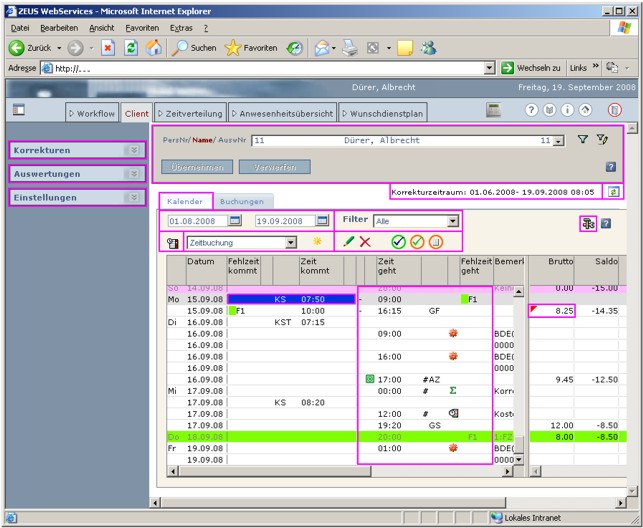This screenshot has width=643, height=528.
Task: Click the Verwerfen button
Action: coord(275,167)
